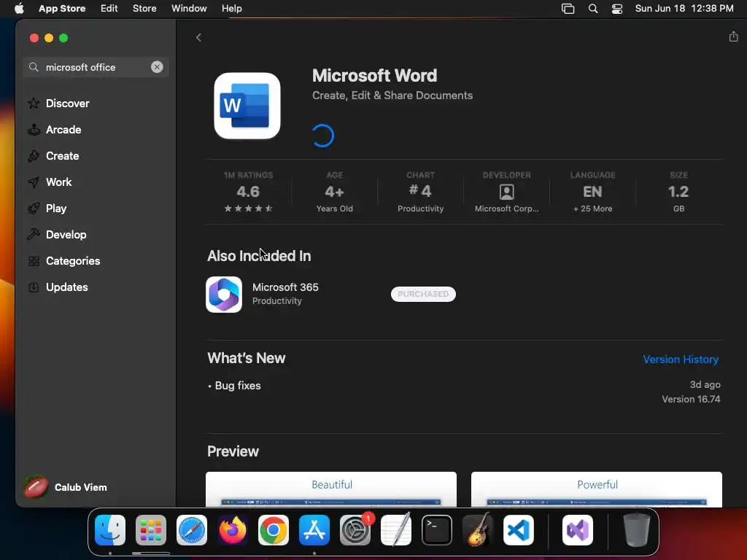
Task: Open the Store menu
Action: (144, 9)
